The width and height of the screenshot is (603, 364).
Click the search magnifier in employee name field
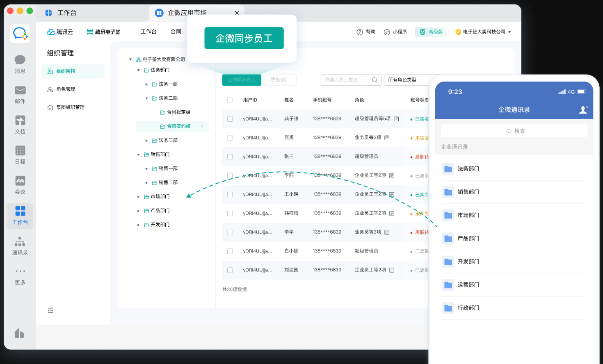pos(375,80)
